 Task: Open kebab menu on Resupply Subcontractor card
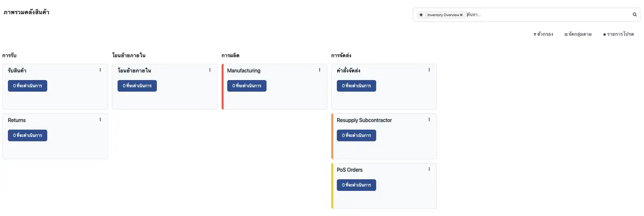(429, 120)
